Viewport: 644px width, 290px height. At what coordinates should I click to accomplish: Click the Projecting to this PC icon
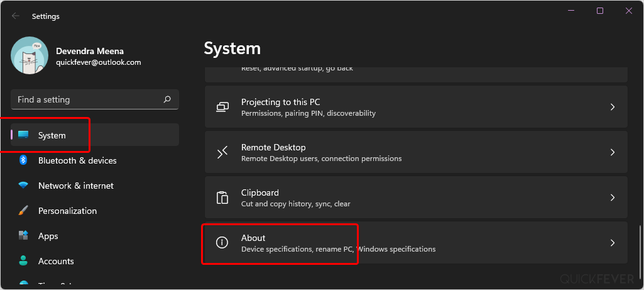click(222, 107)
